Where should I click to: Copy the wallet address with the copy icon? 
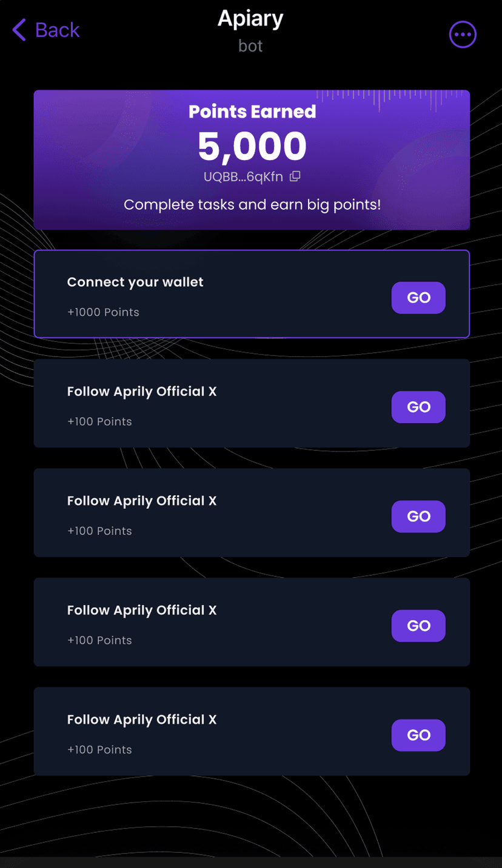pyautogui.click(x=295, y=176)
